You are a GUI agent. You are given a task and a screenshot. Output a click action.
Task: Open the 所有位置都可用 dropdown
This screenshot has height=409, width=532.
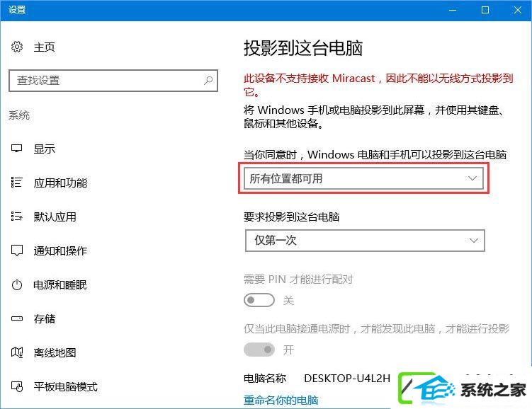click(x=363, y=178)
